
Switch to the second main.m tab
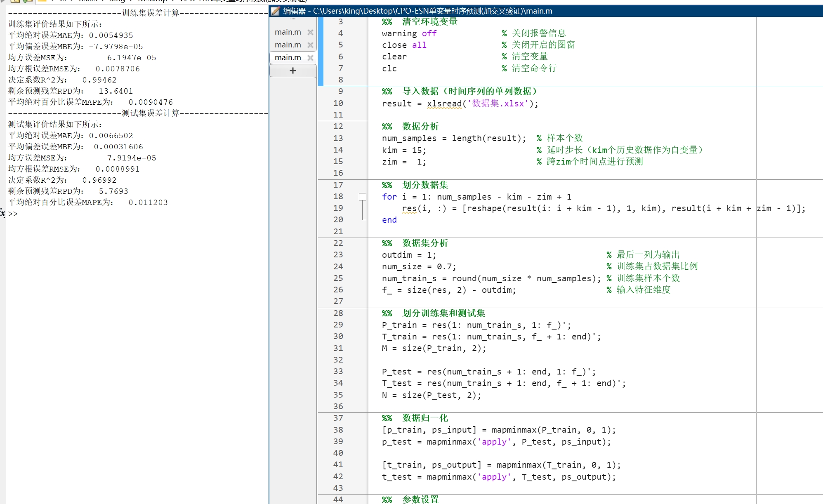[288, 45]
